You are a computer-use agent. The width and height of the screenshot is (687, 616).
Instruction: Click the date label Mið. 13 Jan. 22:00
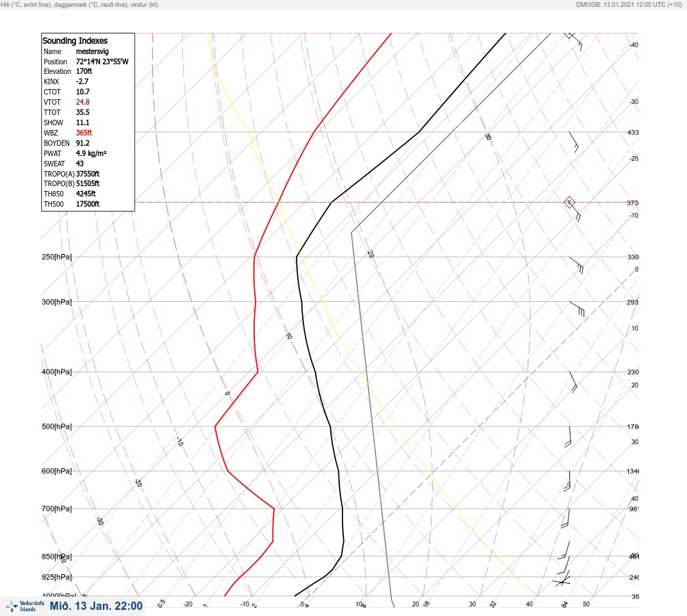click(x=96, y=606)
